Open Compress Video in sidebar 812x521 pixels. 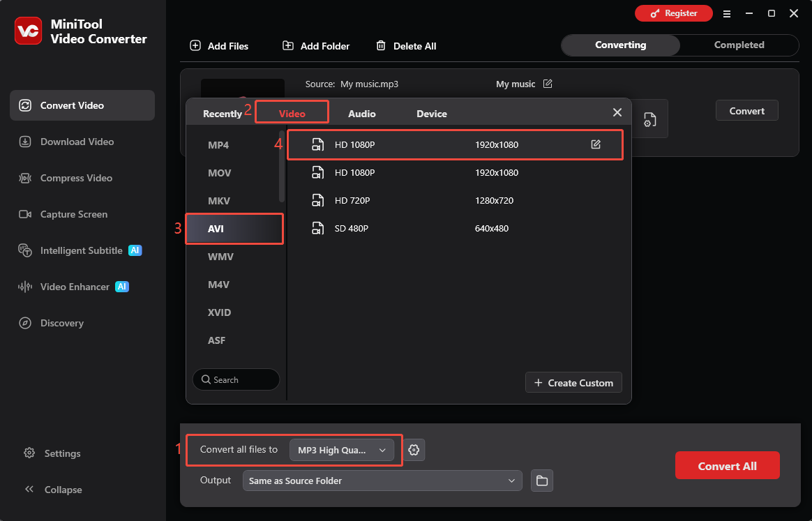pos(82,178)
